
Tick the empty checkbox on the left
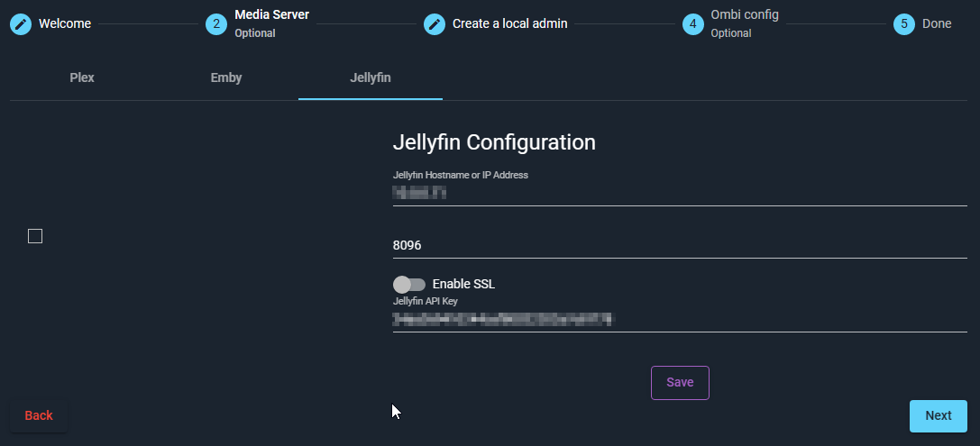[35, 236]
